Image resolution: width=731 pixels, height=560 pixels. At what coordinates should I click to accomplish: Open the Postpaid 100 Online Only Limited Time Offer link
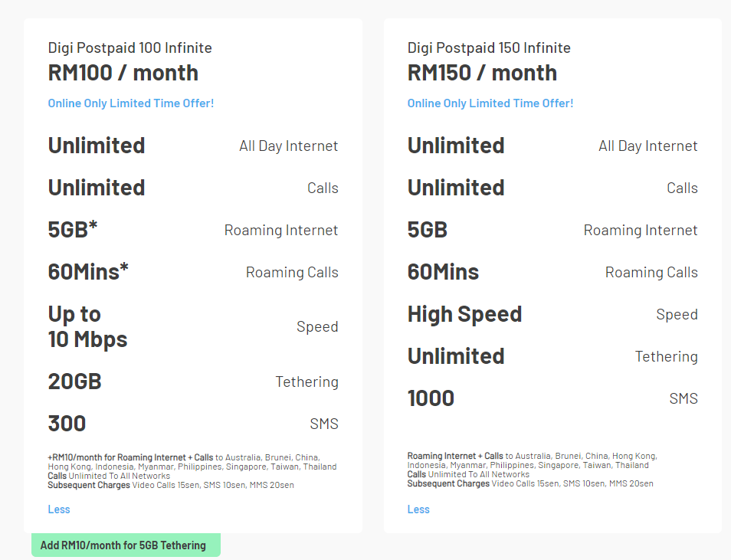click(131, 103)
